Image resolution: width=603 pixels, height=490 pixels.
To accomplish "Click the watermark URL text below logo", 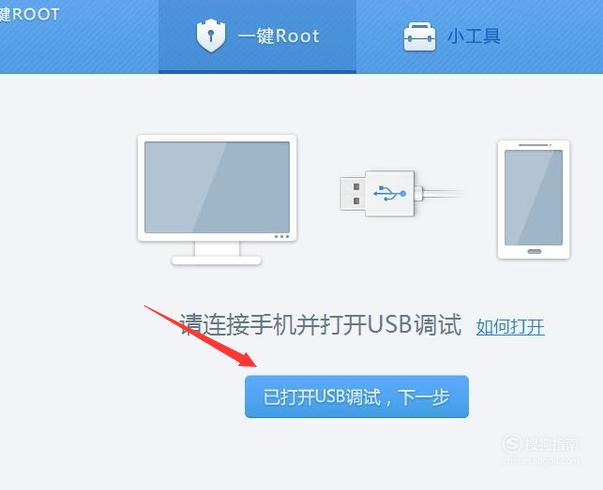I will [541, 459].
